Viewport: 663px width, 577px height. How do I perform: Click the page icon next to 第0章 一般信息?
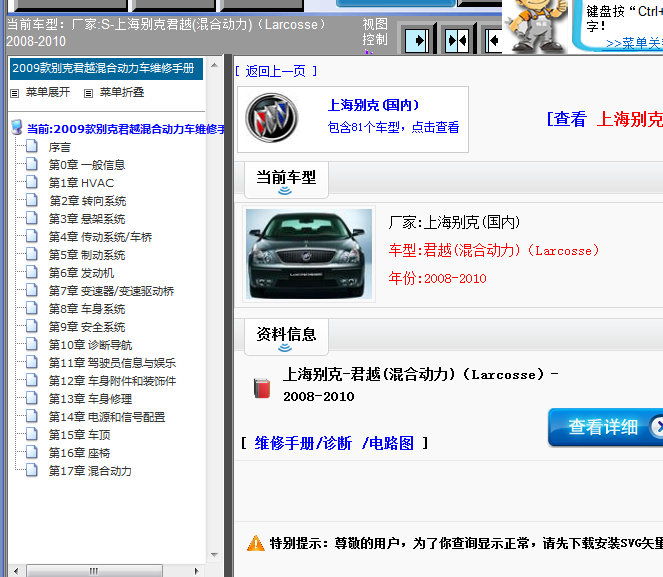(31, 164)
